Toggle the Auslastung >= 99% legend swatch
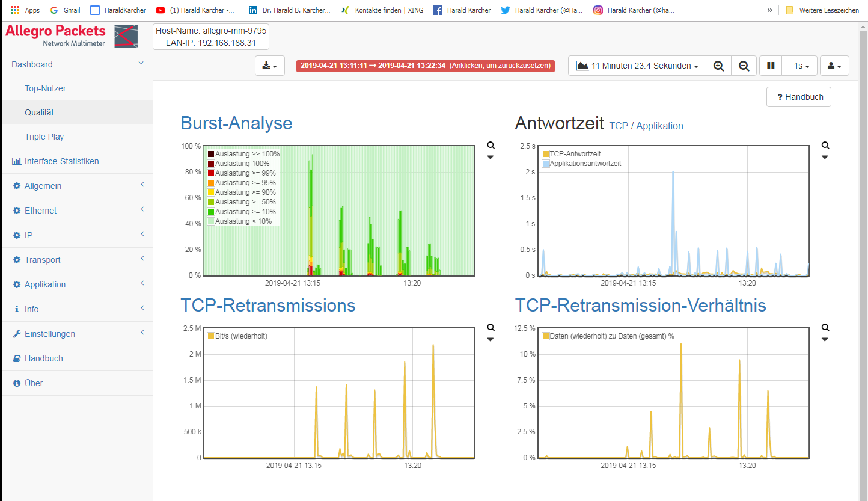 coord(211,173)
